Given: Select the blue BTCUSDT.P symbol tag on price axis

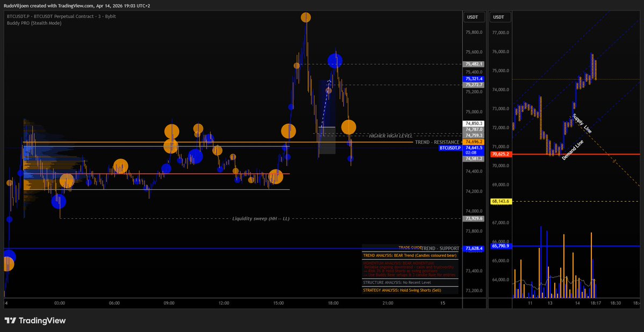Looking at the screenshot, I should (450, 147).
